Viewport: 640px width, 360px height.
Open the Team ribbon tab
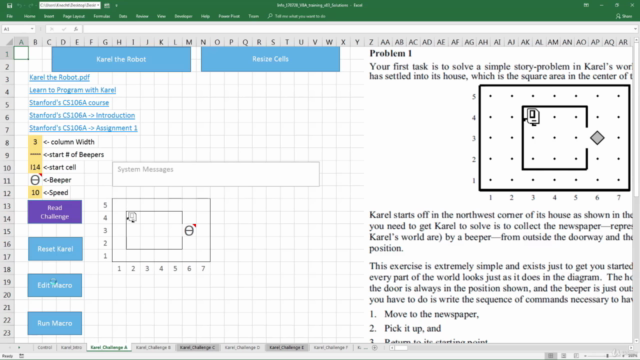[253, 16]
